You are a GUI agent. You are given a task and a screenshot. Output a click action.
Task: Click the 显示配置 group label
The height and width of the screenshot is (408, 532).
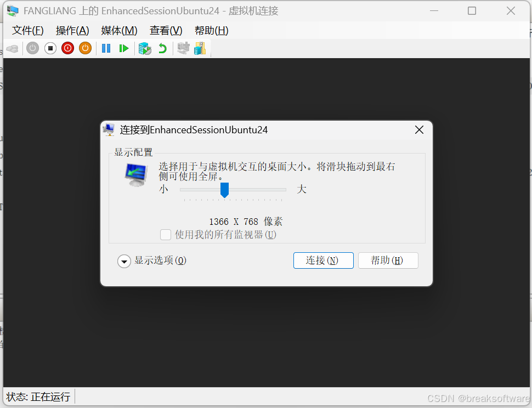133,152
